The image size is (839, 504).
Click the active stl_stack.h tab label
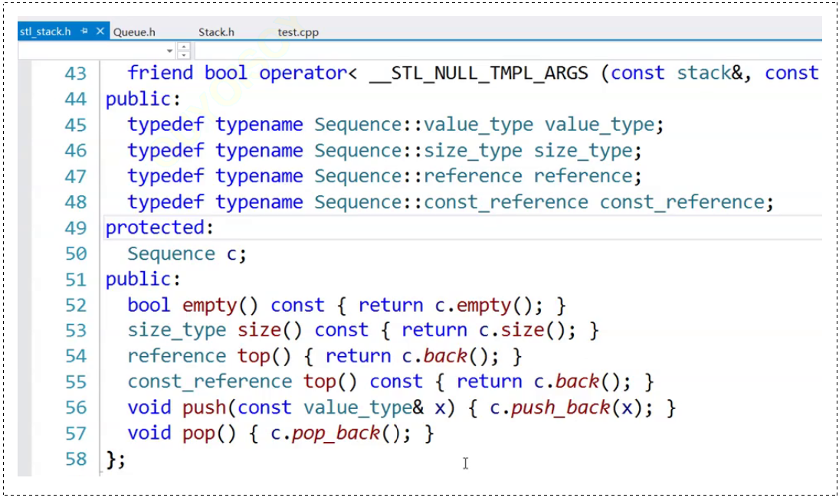point(46,32)
